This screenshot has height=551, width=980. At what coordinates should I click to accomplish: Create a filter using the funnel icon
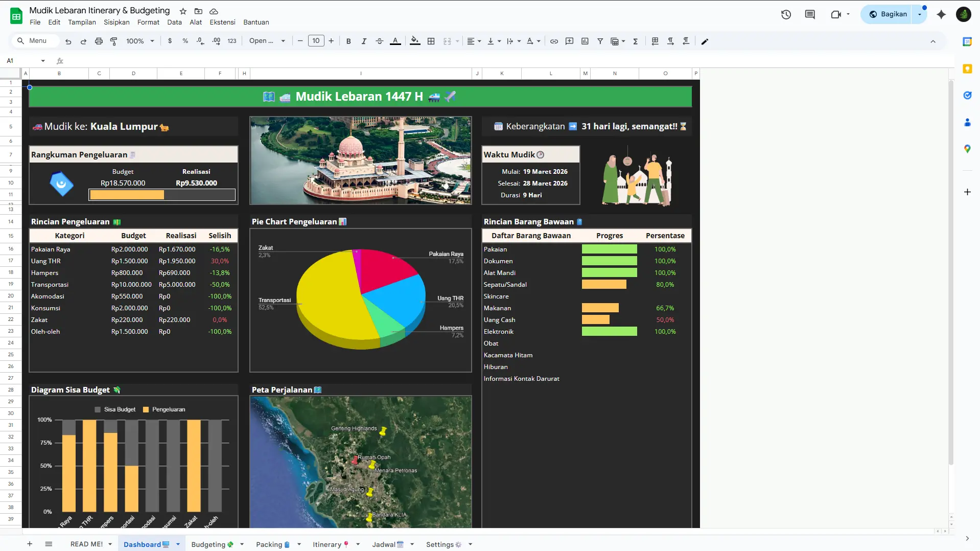click(600, 41)
